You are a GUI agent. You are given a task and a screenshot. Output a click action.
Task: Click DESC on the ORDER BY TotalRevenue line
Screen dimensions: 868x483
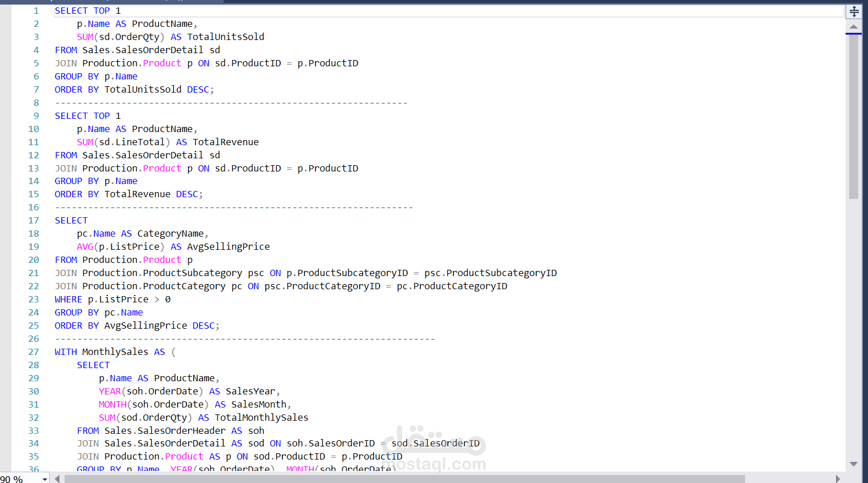point(187,194)
